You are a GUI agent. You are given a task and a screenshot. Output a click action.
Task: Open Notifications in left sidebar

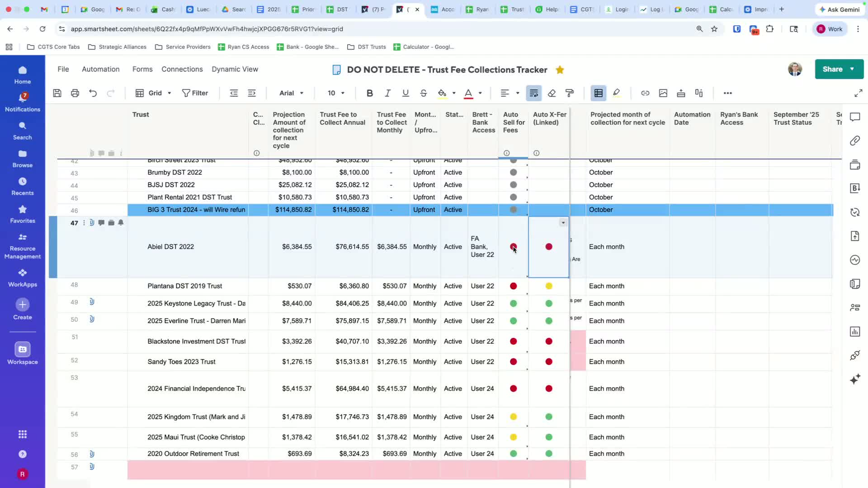[x=23, y=102]
